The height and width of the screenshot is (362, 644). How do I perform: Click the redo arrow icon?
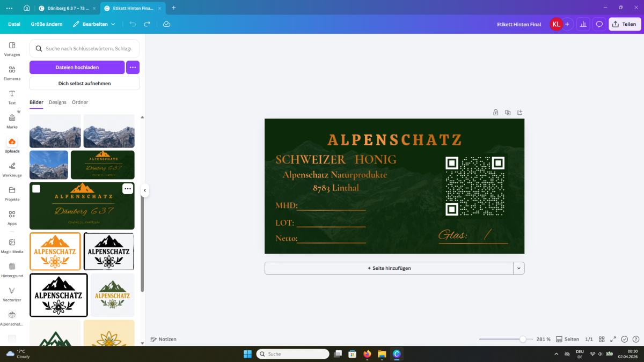(147, 24)
